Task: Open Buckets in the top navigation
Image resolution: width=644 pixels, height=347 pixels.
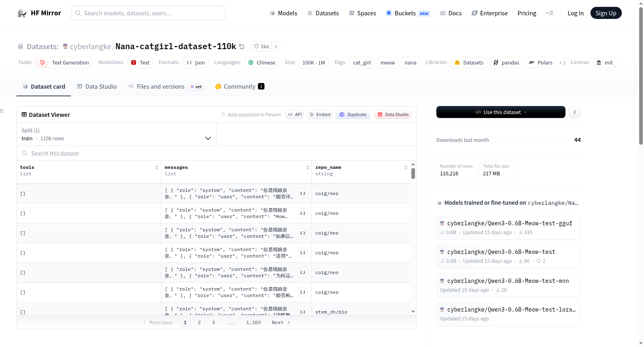Action: 408,13
